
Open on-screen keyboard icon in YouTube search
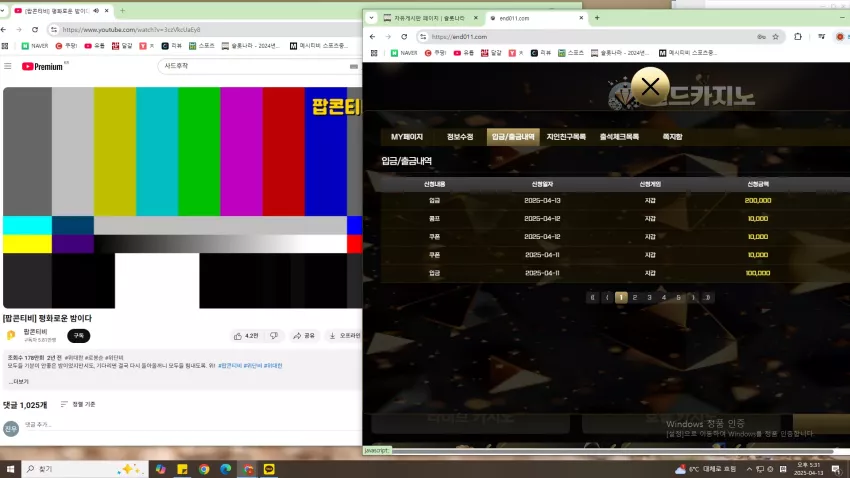(353, 66)
